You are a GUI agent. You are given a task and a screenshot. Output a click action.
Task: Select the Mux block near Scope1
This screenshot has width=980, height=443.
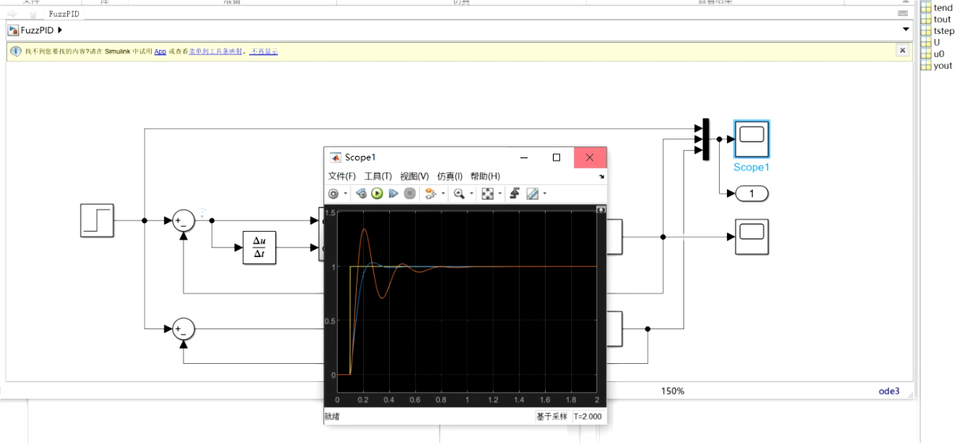[x=706, y=139]
